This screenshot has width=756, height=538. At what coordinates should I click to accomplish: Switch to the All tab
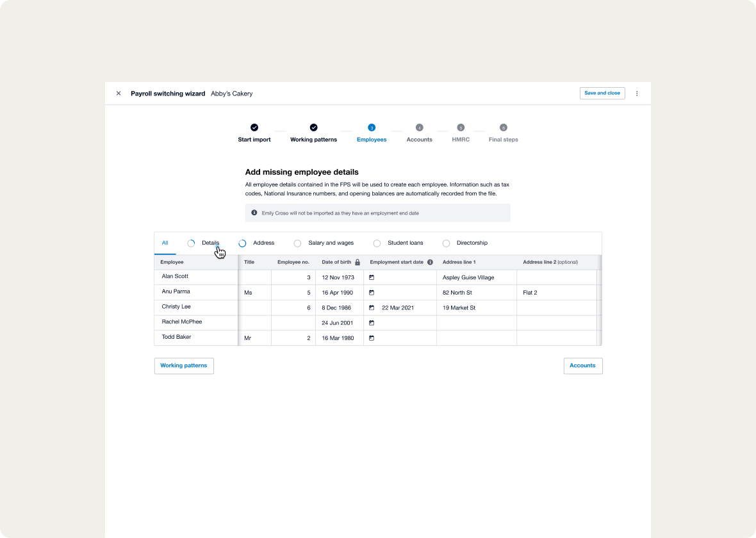click(165, 243)
